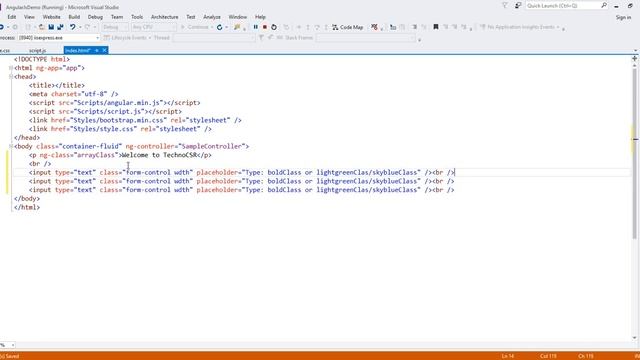The image size is (640, 360).
Task: Click the feedback icon near Quick Launch
Action: coord(518,5)
